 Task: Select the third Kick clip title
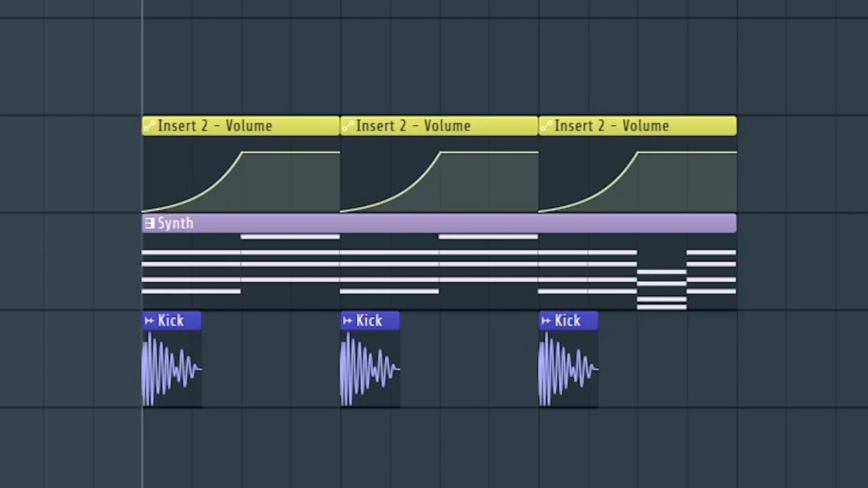[568, 321]
